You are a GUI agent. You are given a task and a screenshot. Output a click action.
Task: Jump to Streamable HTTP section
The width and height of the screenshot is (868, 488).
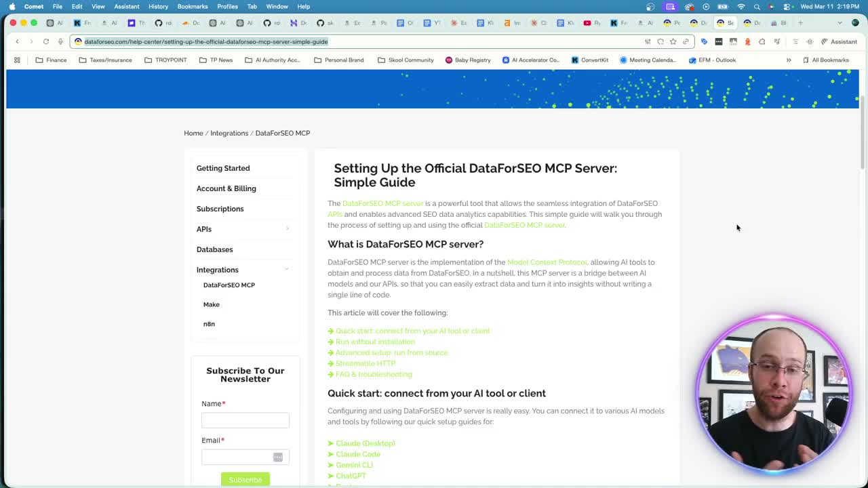366,363
